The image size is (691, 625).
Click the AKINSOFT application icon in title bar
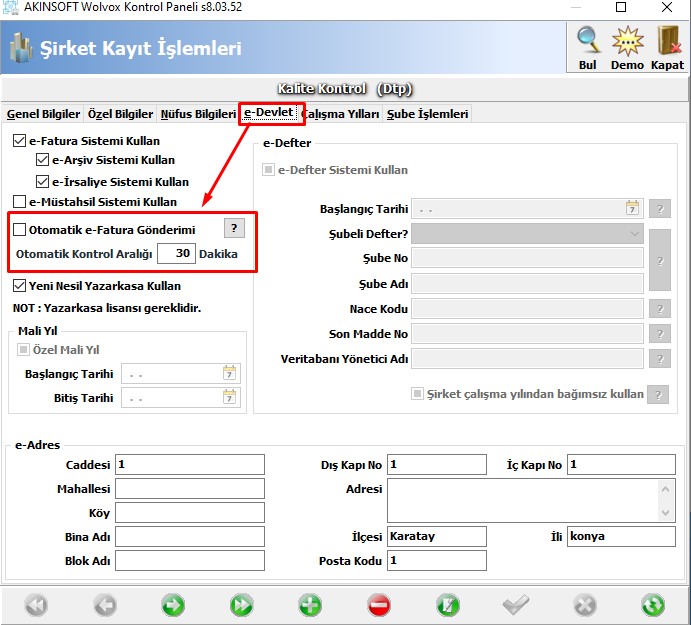(x=11, y=7)
